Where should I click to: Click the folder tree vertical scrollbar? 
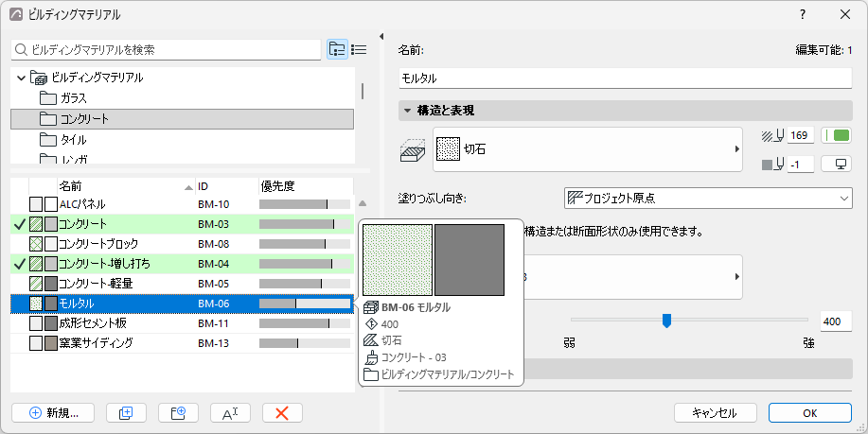[363, 91]
